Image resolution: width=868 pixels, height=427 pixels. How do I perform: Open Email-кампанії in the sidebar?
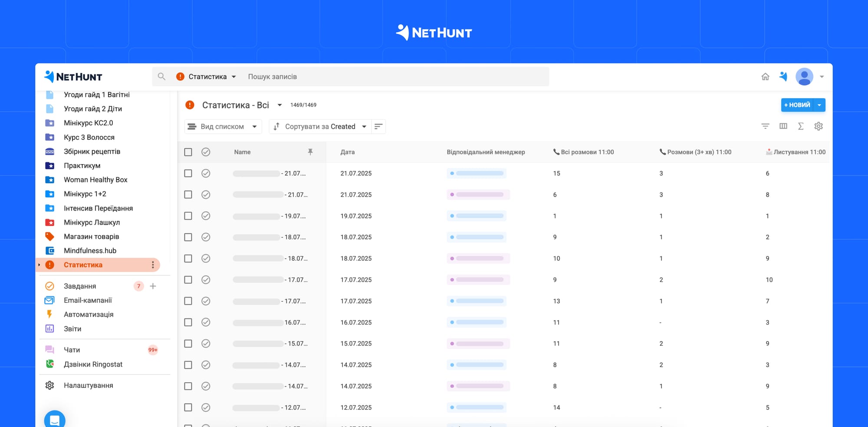pyautogui.click(x=88, y=300)
